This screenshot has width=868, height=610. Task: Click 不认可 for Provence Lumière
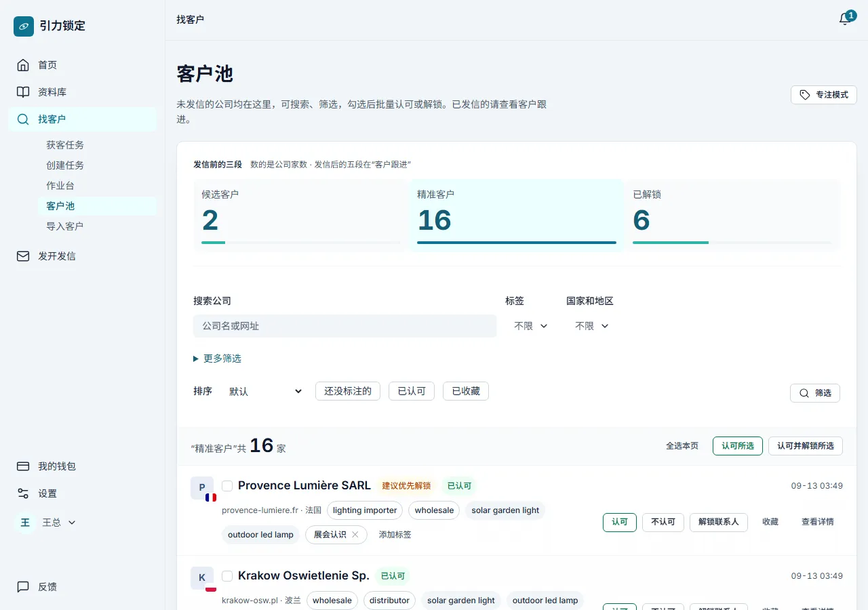[663, 522]
